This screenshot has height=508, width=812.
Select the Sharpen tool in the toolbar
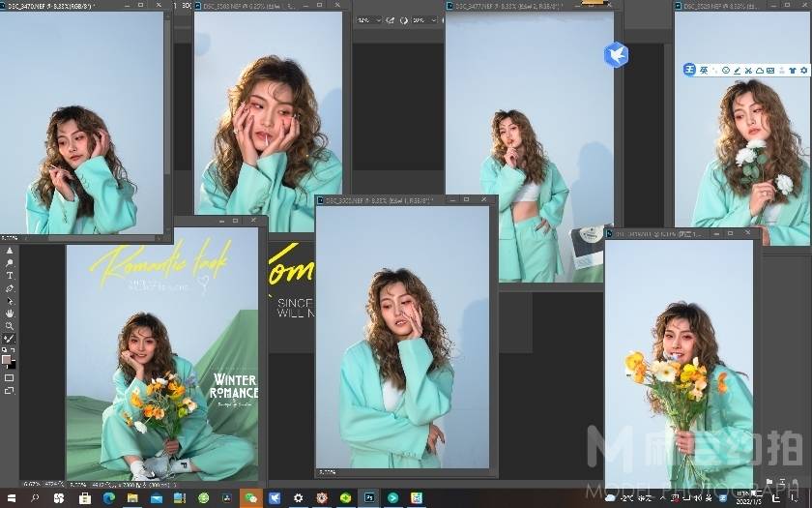10,251
